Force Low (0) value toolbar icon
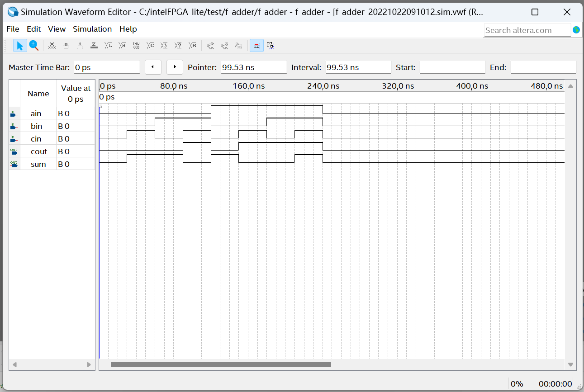This screenshot has width=584, height=392. click(66, 46)
